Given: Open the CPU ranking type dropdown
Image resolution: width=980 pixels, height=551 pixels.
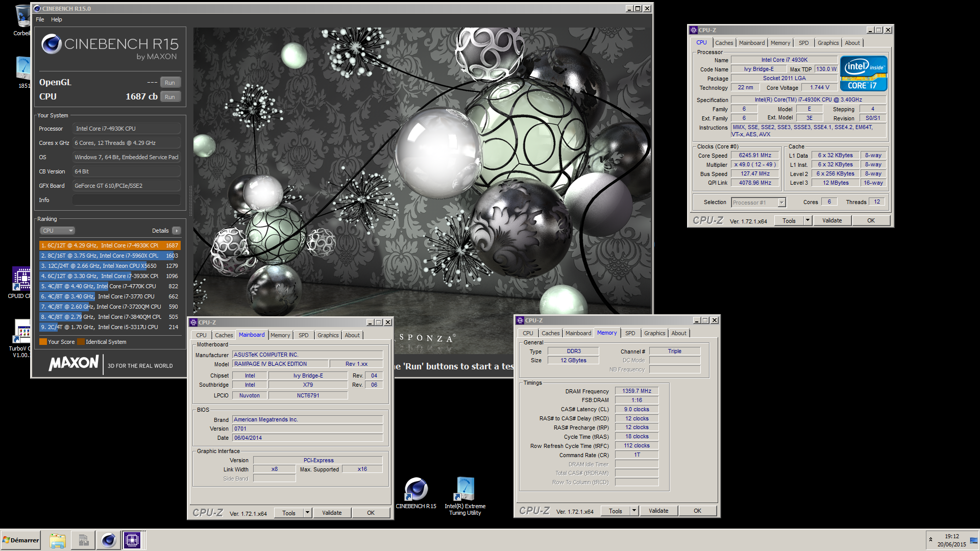Looking at the screenshot, I should (x=58, y=231).
